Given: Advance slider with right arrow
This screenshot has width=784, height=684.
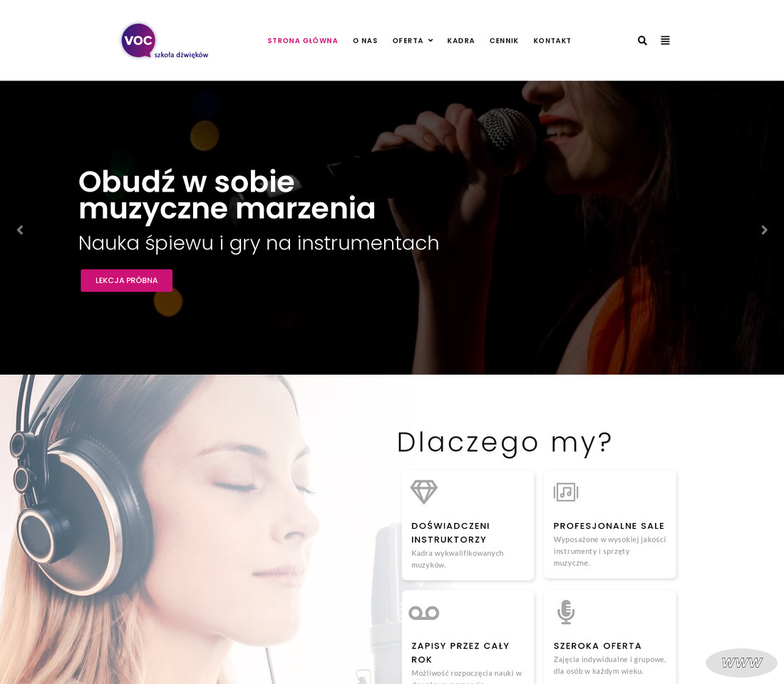Looking at the screenshot, I should [764, 230].
